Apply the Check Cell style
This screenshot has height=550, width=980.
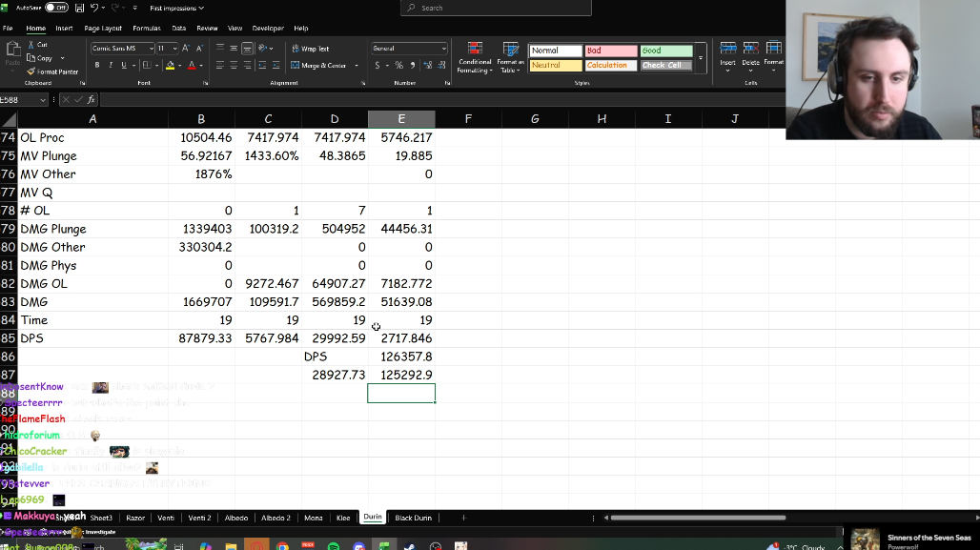(666, 65)
